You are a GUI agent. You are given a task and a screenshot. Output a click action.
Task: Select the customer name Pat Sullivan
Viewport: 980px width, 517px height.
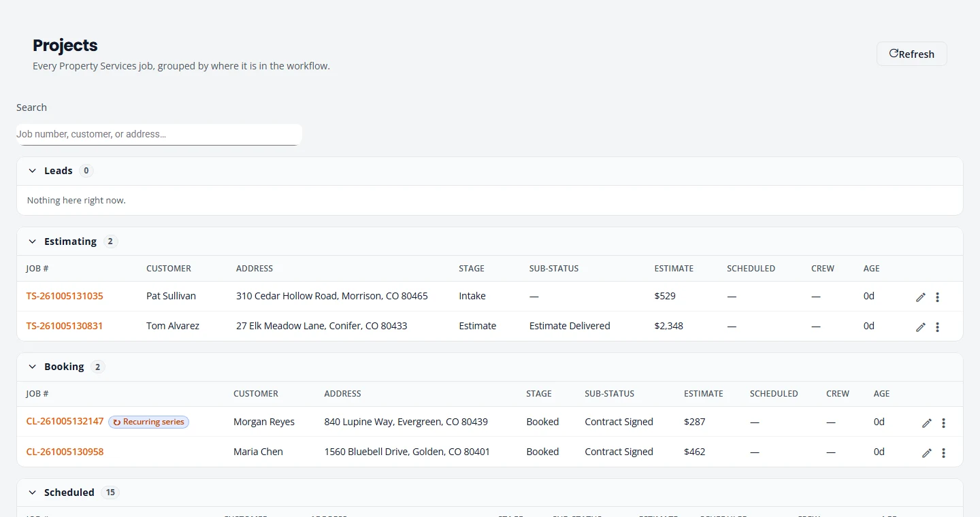(x=171, y=296)
